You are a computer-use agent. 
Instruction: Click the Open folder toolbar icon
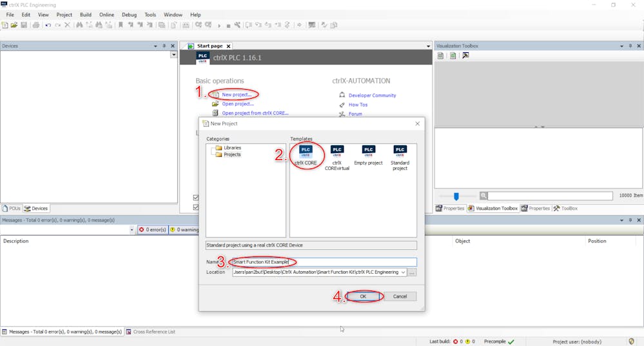14,25
